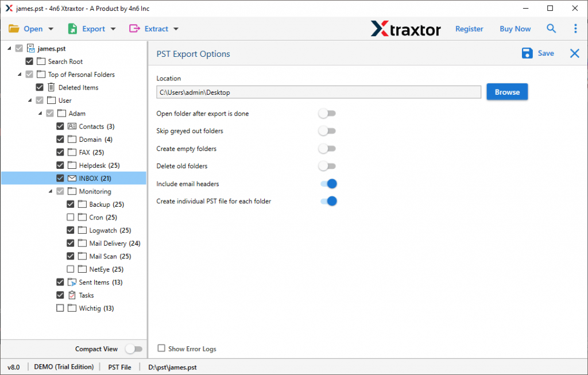Switch on Compact View slider
Screen dimensions: 588x375
pyautogui.click(x=134, y=349)
